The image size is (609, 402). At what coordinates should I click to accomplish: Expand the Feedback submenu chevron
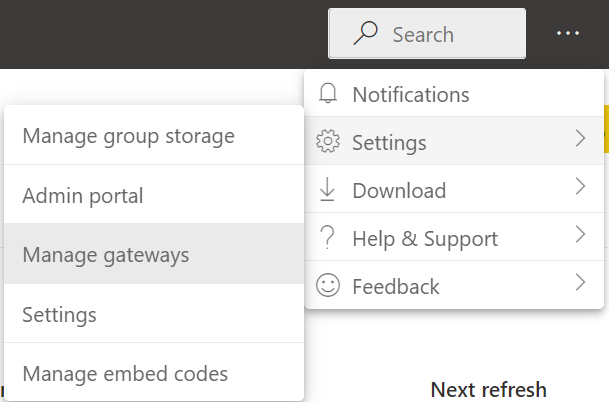coord(580,285)
